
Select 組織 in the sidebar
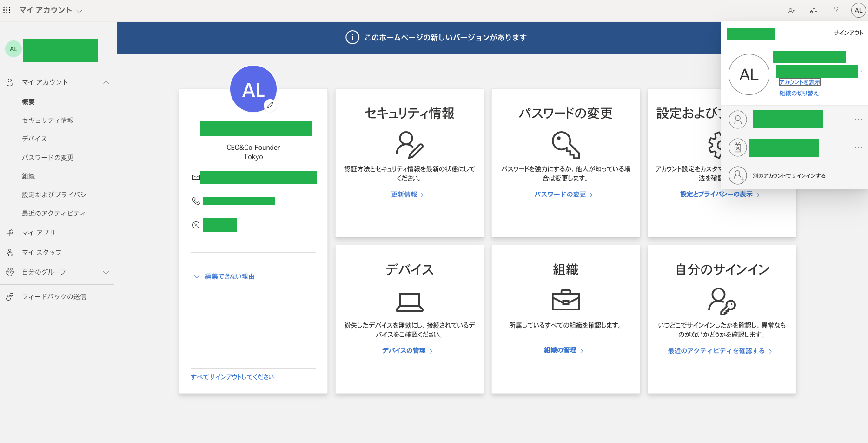coord(28,176)
